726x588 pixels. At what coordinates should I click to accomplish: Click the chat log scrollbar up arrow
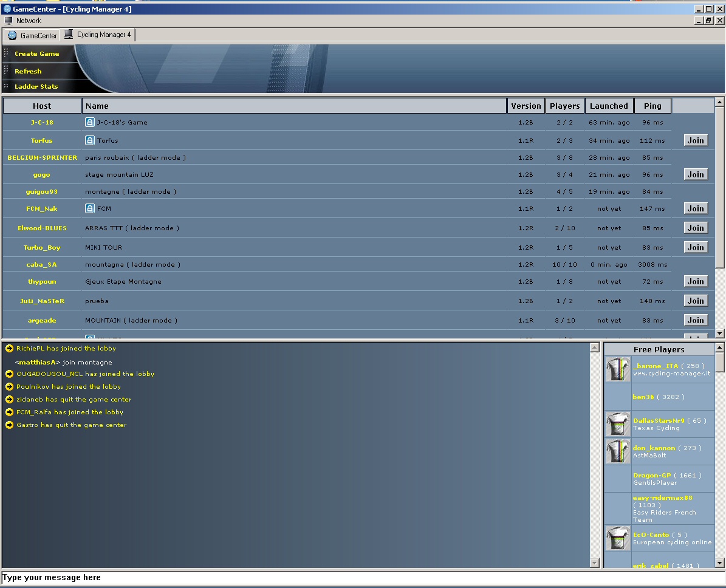click(x=595, y=347)
